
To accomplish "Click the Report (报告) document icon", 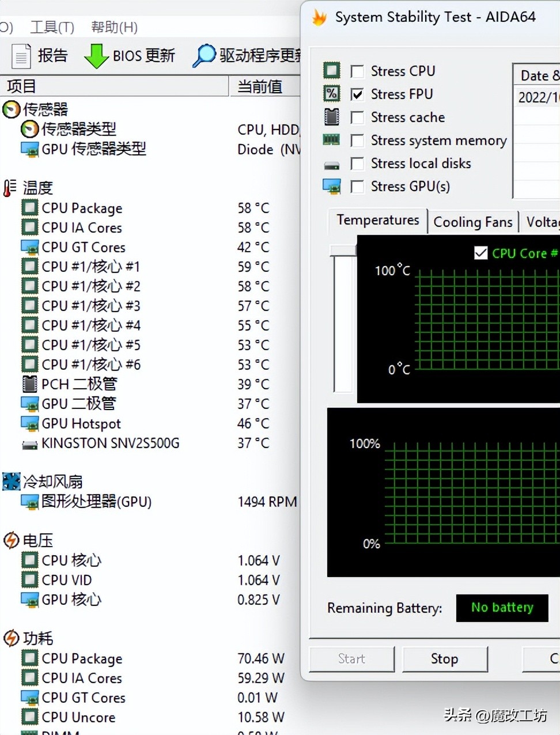I will click(x=21, y=56).
